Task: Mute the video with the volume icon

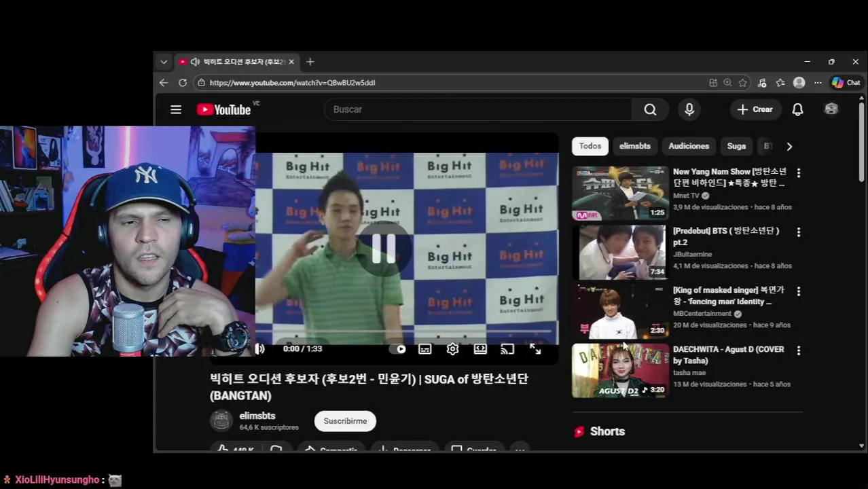Action: pyautogui.click(x=260, y=349)
